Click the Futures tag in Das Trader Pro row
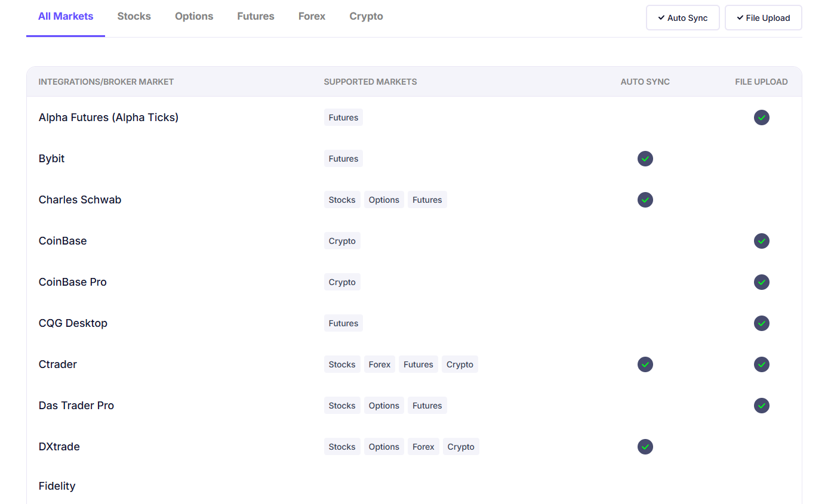 427,406
